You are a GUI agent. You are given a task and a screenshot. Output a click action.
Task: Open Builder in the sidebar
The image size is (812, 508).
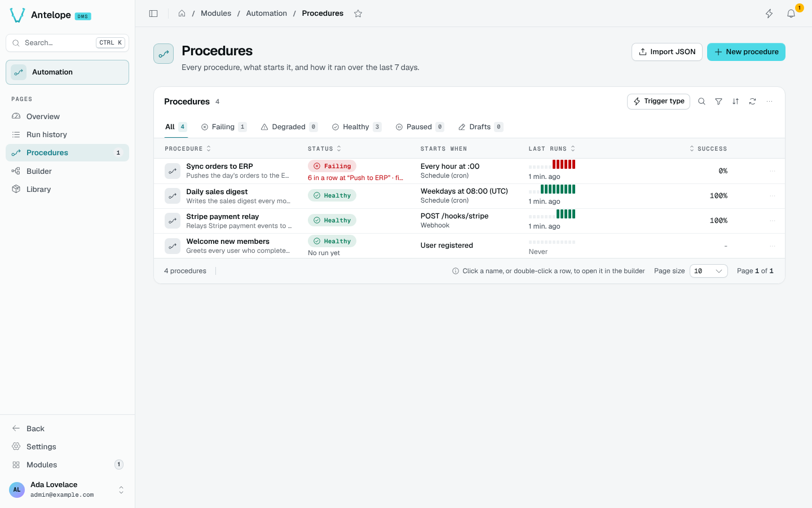coord(67,171)
